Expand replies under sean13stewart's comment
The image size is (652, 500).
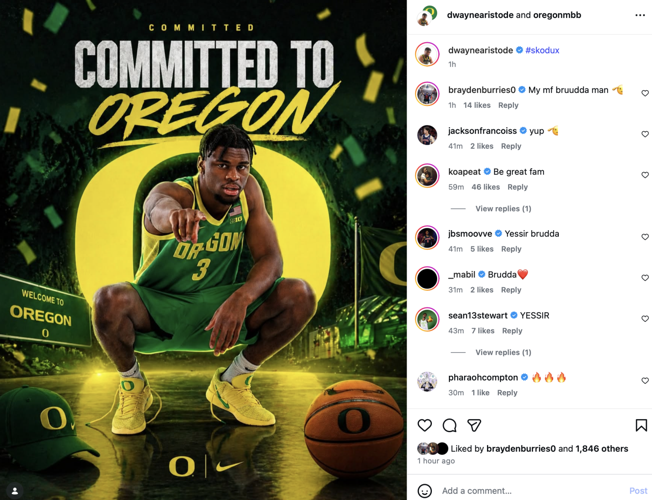click(x=503, y=352)
